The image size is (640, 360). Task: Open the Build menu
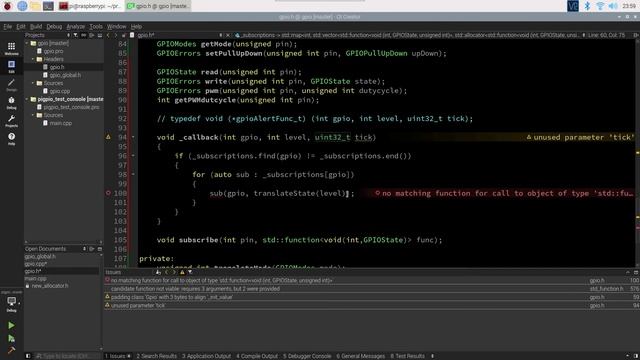(36, 27)
